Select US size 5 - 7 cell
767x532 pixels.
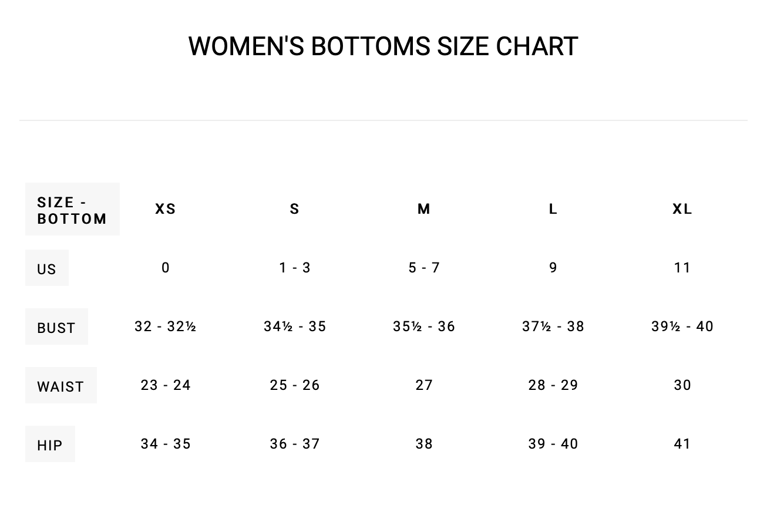pyautogui.click(x=424, y=268)
